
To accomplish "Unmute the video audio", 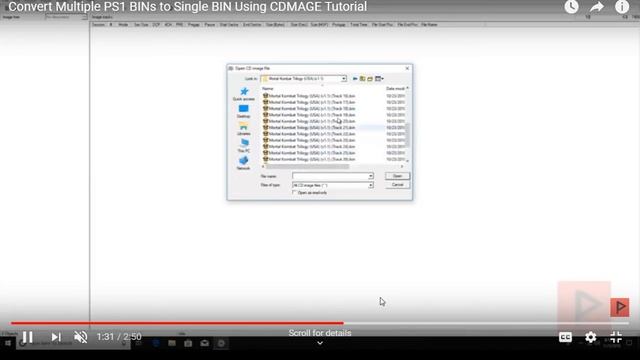I will [x=81, y=337].
